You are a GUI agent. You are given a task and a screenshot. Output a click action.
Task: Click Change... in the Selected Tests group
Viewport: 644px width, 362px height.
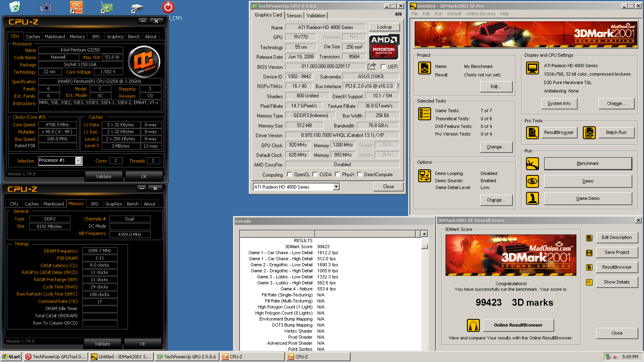point(496,147)
